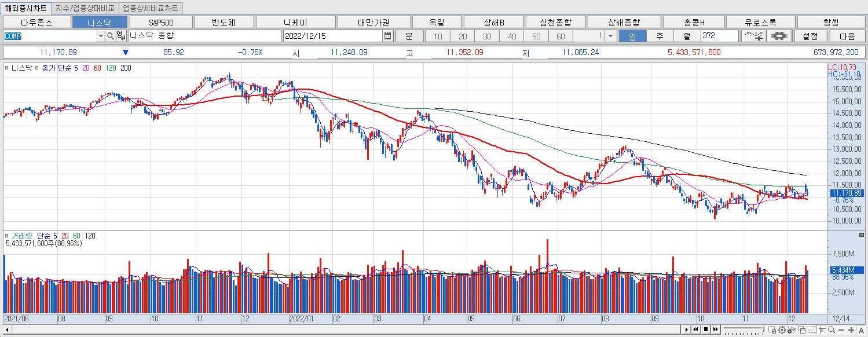Click the crosshair tool icon
This screenshot has height=337, width=868.
coord(779,36)
